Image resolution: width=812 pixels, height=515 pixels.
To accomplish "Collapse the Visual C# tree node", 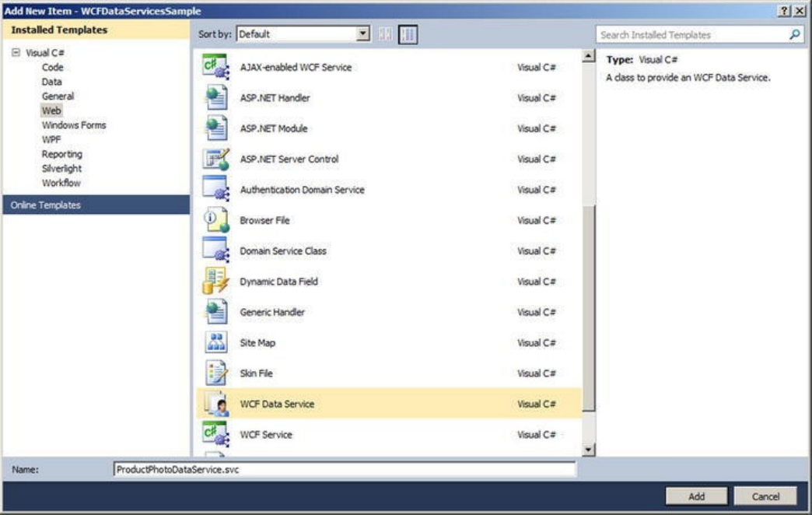I will pos(16,52).
